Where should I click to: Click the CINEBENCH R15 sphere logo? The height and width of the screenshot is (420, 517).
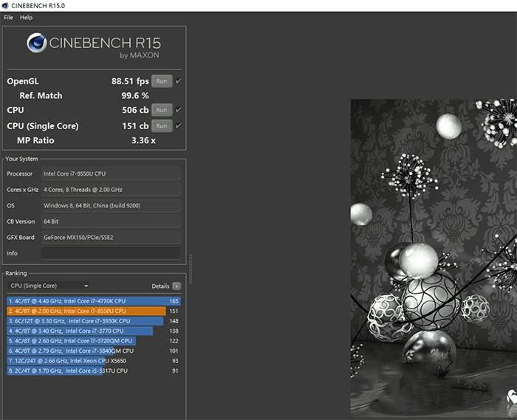coord(37,43)
